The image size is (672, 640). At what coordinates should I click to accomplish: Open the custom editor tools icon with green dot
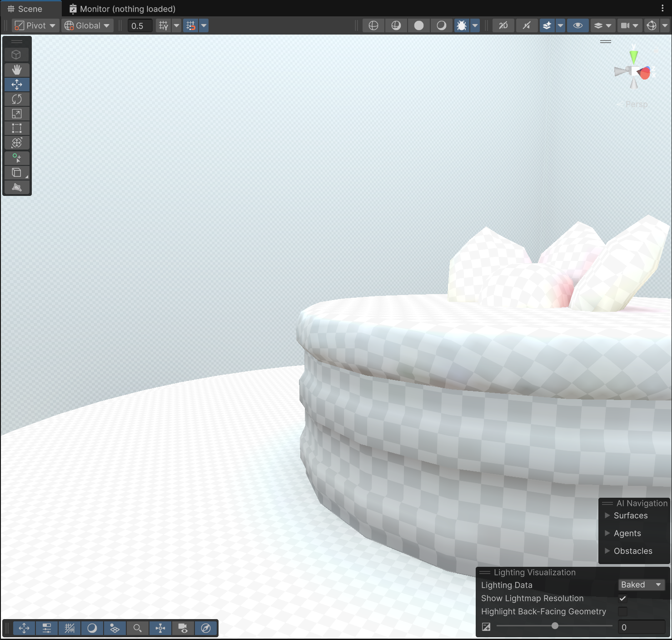coord(17,158)
